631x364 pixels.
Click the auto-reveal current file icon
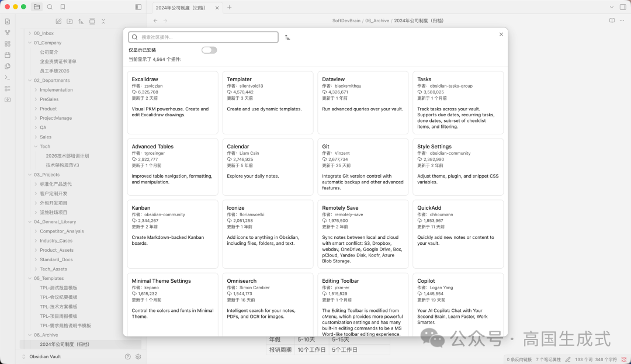click(x=92, y=21)
